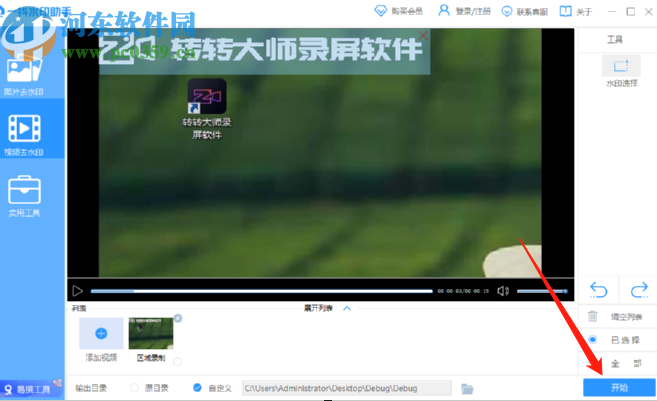Screen dimensions: 657x401
Task: Close the watermark selection box X
Action: (x=423, y=36)
